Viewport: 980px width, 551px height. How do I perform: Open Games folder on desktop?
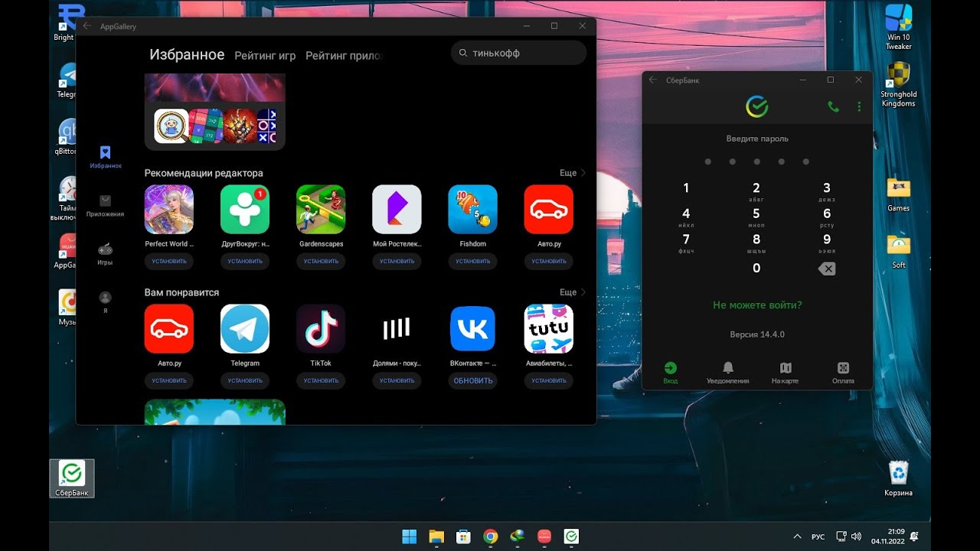pyautogui.click(x=899, y=194)
